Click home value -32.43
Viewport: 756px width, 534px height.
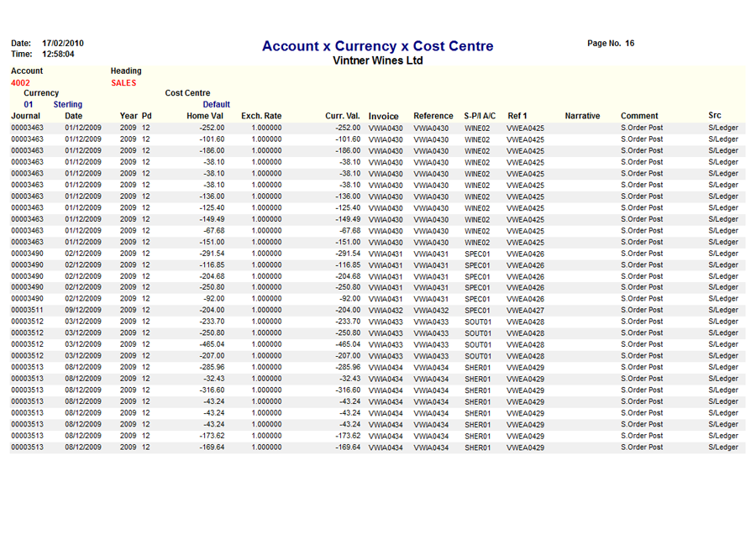click(213, 379)
